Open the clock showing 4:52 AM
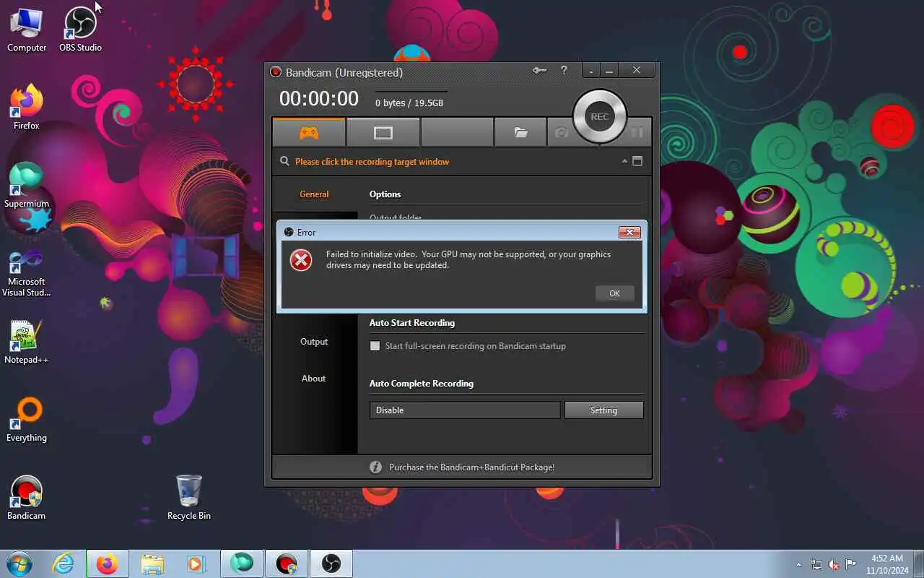 [x=887, y=564]
